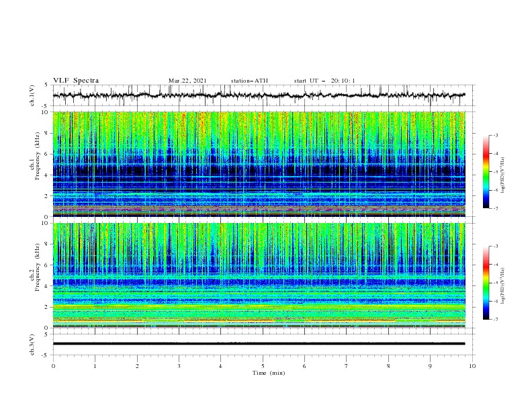Viewport: 532px width, 411px height.
Task: Click the "VLF Spectra" plot title
Action: point(76,81)
